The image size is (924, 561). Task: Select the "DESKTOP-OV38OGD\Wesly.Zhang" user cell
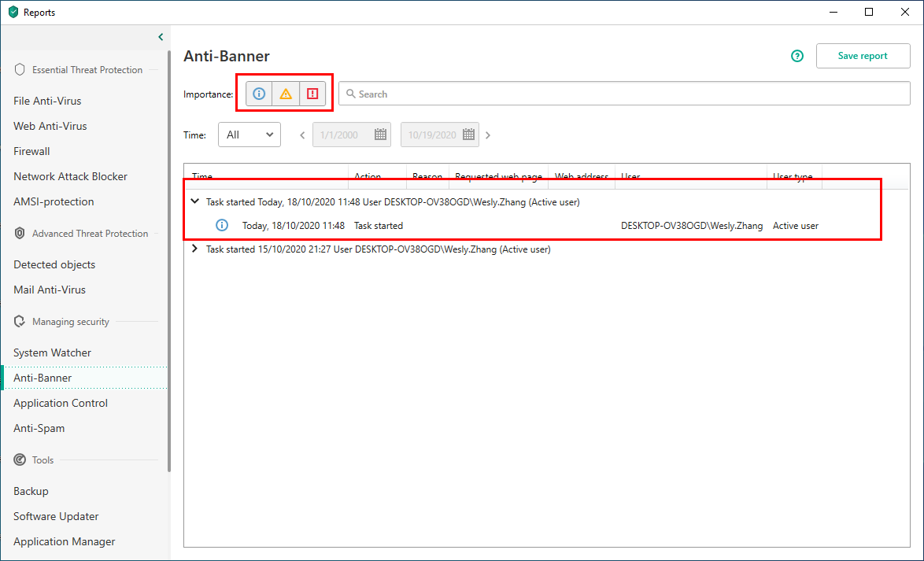692,226
